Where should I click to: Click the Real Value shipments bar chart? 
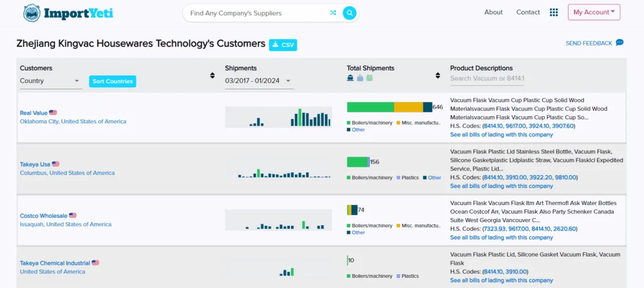tap(278, 117)
